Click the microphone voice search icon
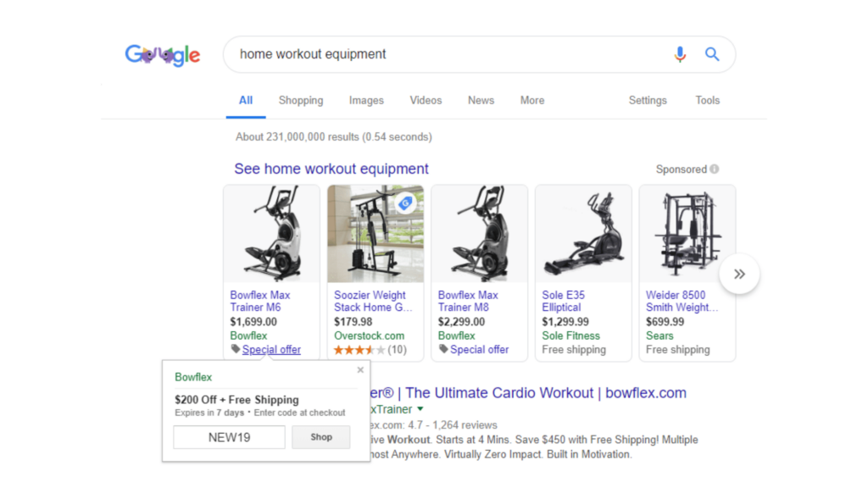The image size is (868, 488). 680,54
